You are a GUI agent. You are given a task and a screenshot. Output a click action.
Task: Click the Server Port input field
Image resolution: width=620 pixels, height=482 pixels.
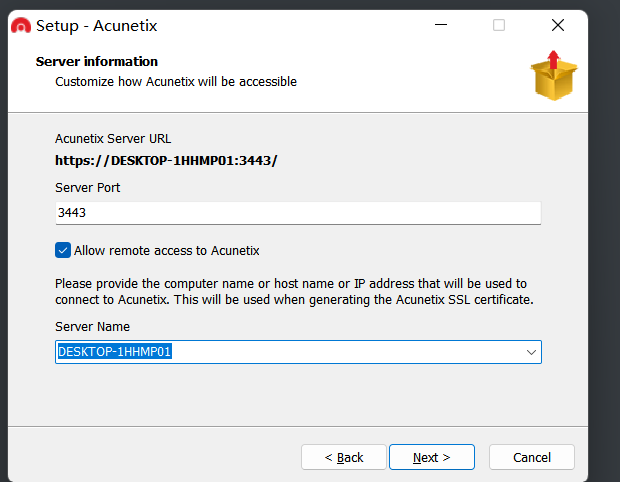(x=298, y=213)
